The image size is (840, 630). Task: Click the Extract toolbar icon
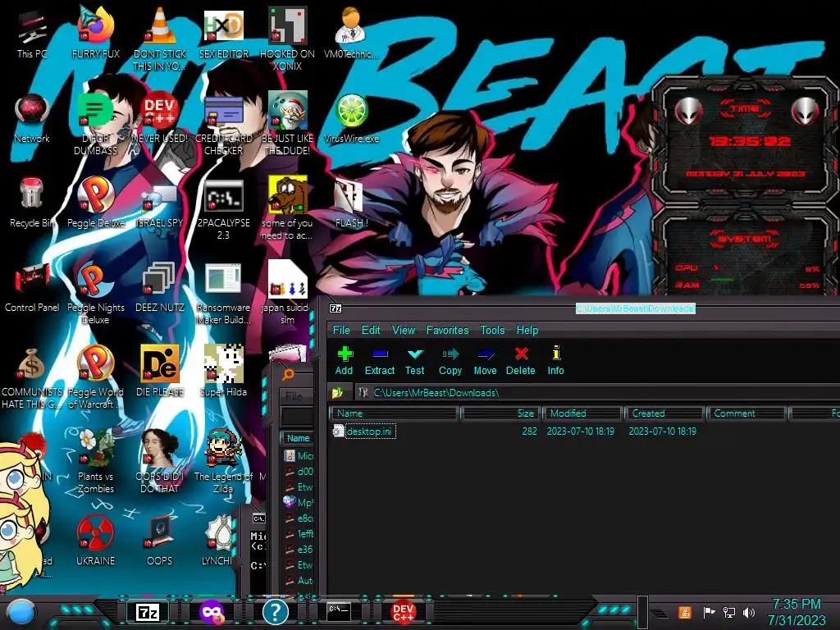[379, 361]
